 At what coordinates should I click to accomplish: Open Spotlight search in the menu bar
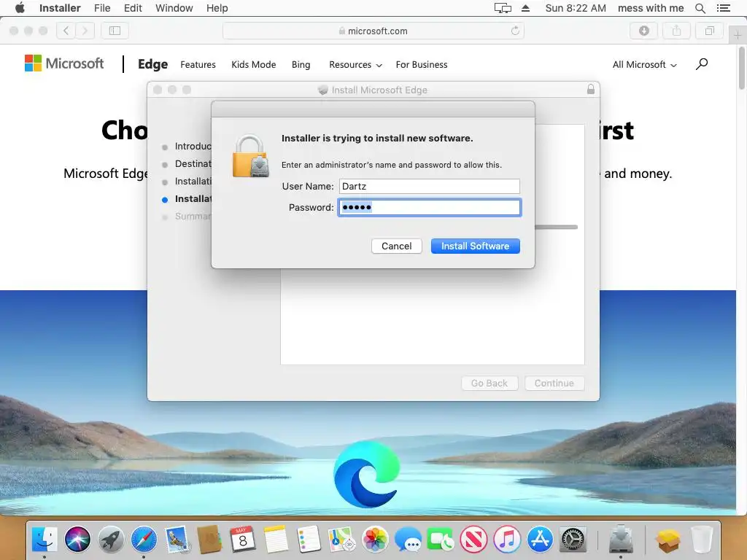(x=700, y=8)
